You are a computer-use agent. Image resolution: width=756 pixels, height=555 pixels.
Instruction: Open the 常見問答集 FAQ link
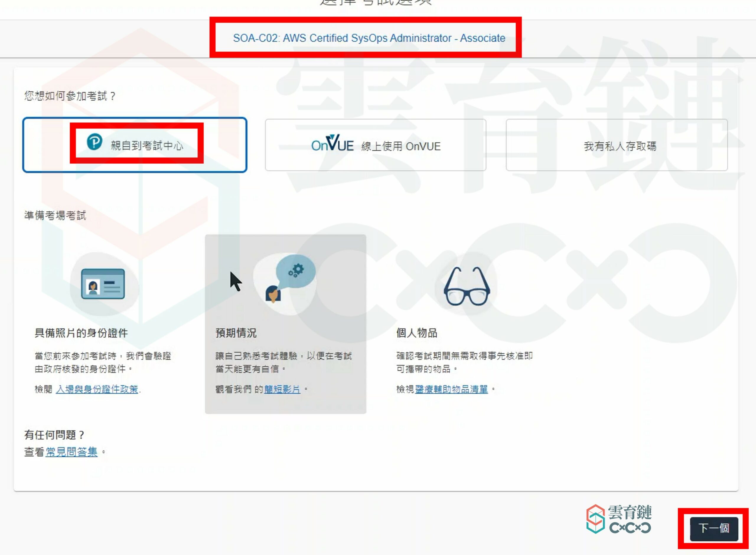pos(71,452)
